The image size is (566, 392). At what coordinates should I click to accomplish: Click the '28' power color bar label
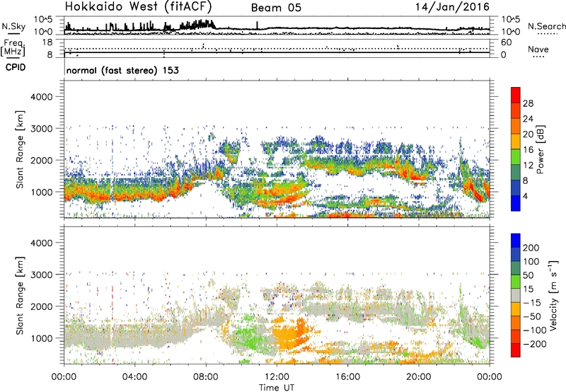pos(528,103)
